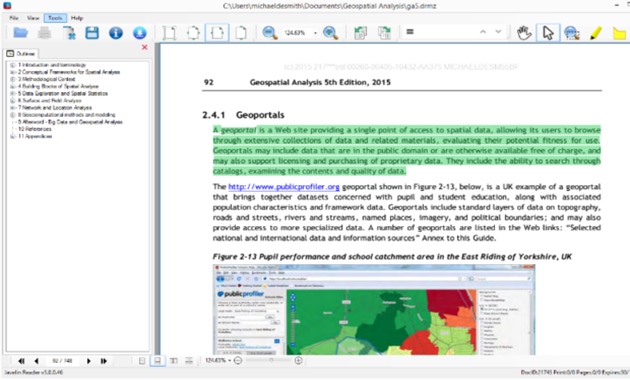
Task: Expand the 2 Conceptual Frameworks outline node
Action: 13,72
